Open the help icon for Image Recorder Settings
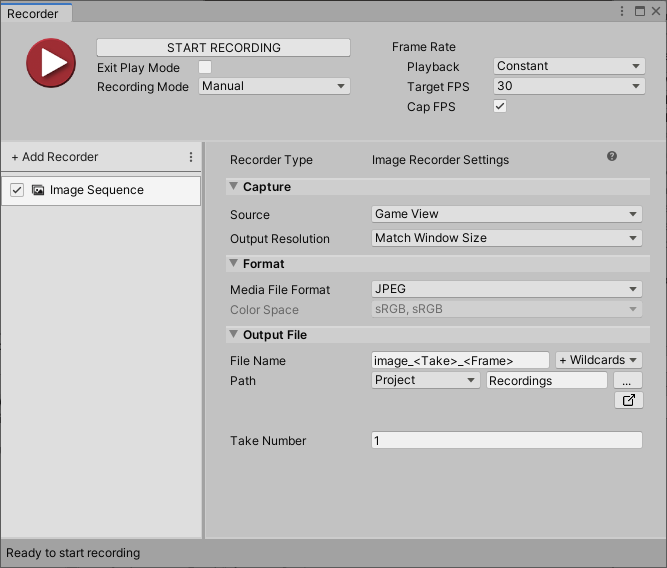This screenshot has height=568, width=667. (612, 157)
